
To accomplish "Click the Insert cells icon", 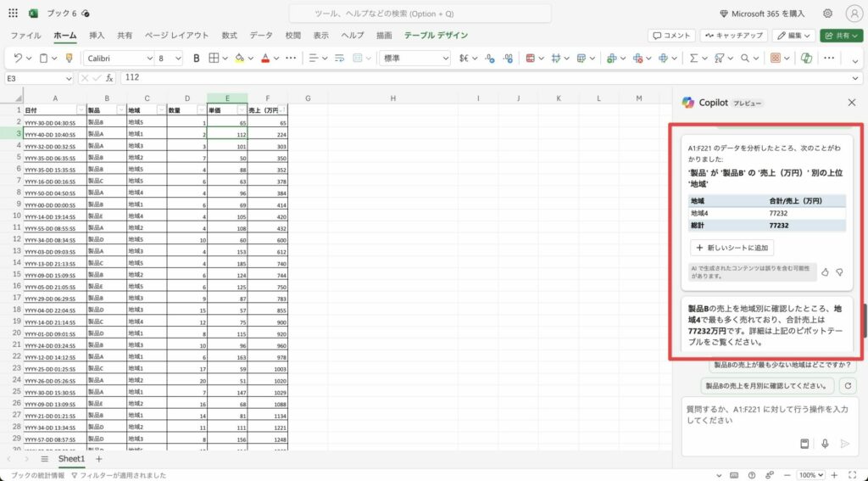I will (612, 59).
